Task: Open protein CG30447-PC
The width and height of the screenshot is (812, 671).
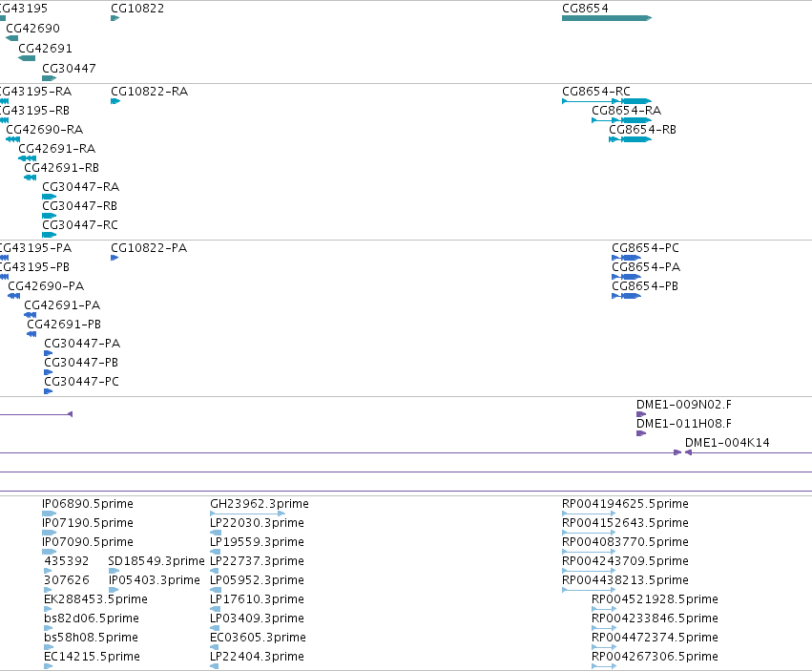Action: tap(48, 391)
